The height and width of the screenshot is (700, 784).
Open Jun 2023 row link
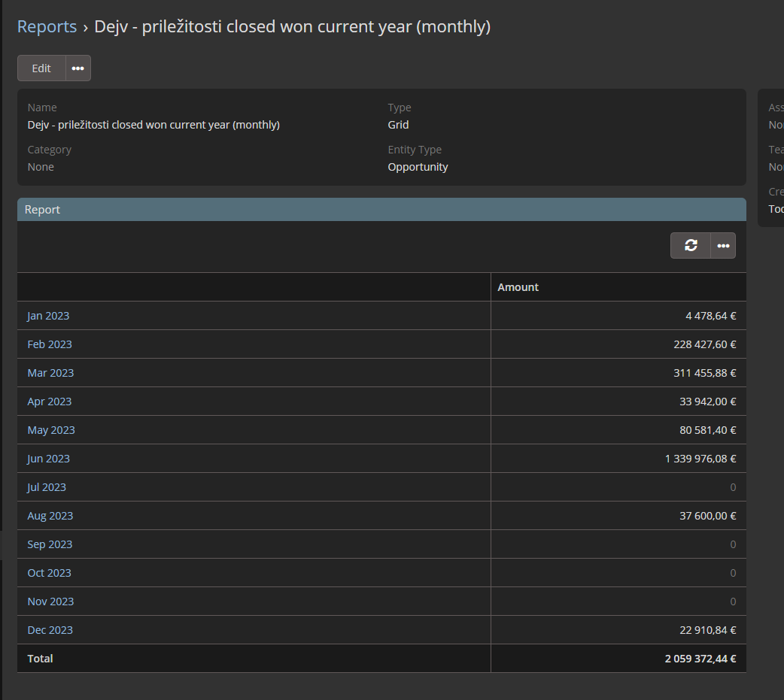48,459
